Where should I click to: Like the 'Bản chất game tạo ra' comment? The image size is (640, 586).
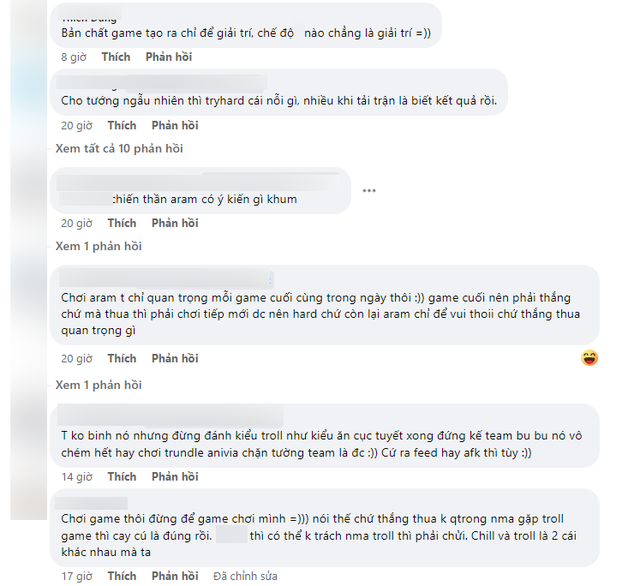click(116, 57)
